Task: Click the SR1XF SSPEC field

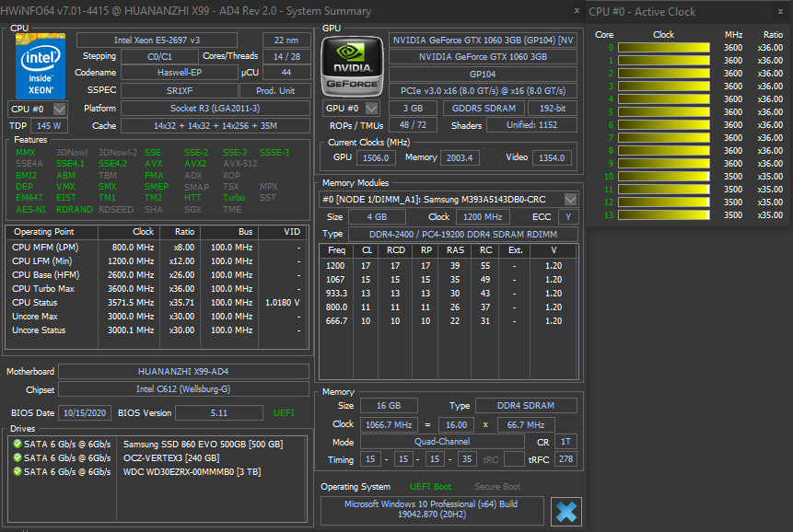Action: (x=179, y=90)
